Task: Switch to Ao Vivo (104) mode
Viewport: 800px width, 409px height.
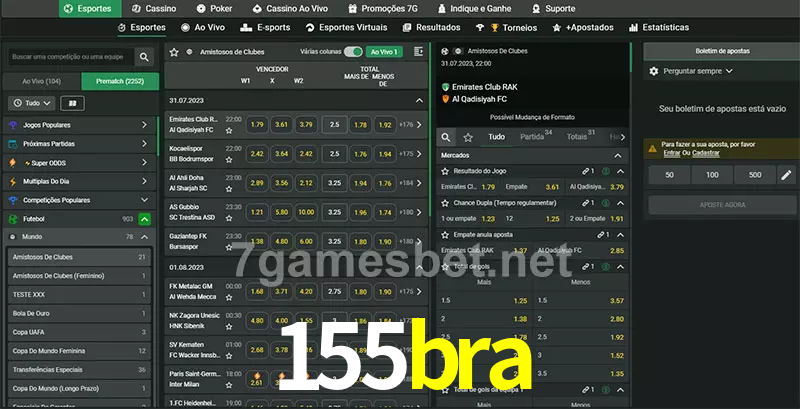Action: click(x=42, y=82)
